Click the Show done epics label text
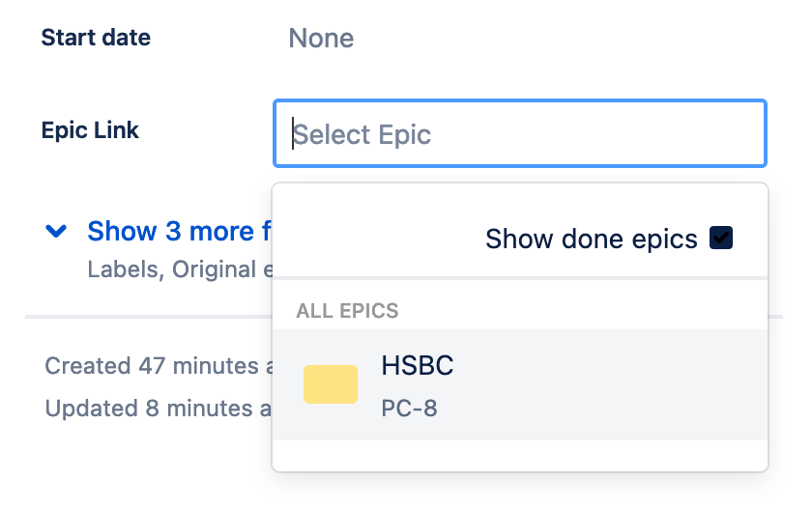This screenshot has width=812, height=508. (x=592, y=239)
